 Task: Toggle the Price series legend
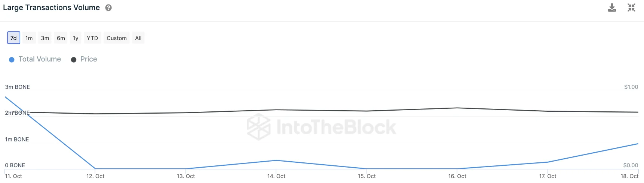coord(89,59)
